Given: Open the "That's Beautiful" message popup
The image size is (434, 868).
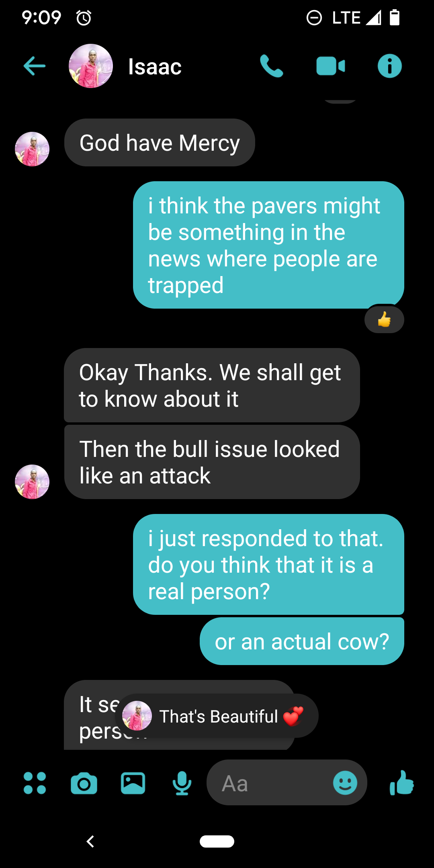Looking at the screenshot, I should 217,716.
